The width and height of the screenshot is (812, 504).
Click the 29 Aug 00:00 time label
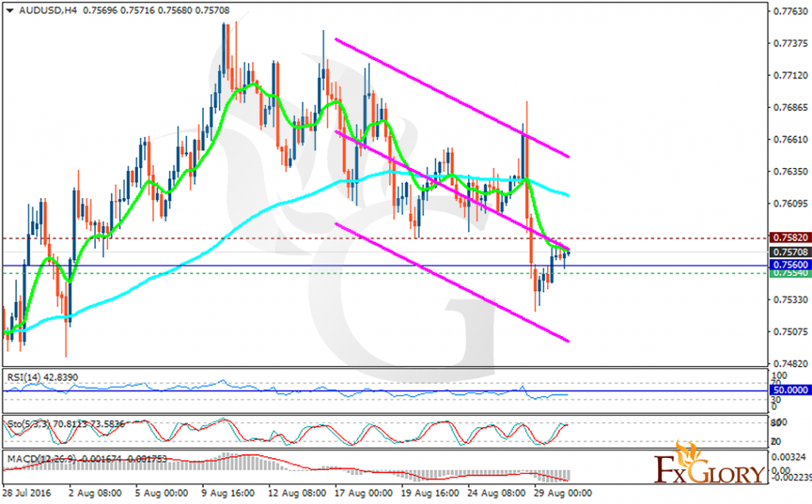pyautogui.click(x=562, y=493)
